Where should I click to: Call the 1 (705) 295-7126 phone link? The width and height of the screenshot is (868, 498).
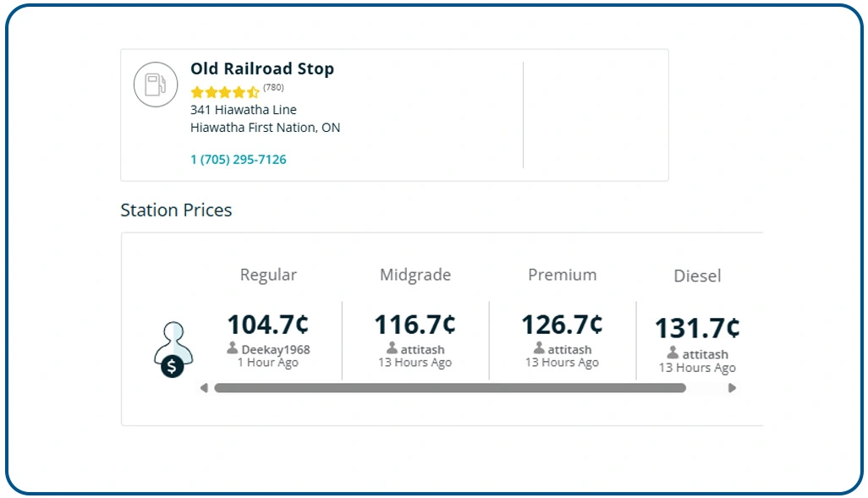[x=238, y=159]
